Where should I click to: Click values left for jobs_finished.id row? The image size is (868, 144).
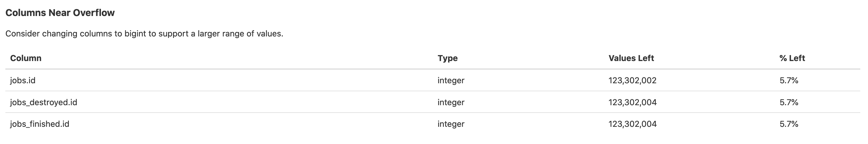(633, 124)
